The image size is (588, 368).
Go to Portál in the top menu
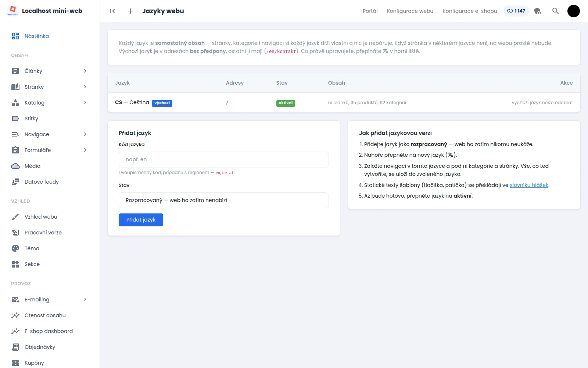coord(370,11)
